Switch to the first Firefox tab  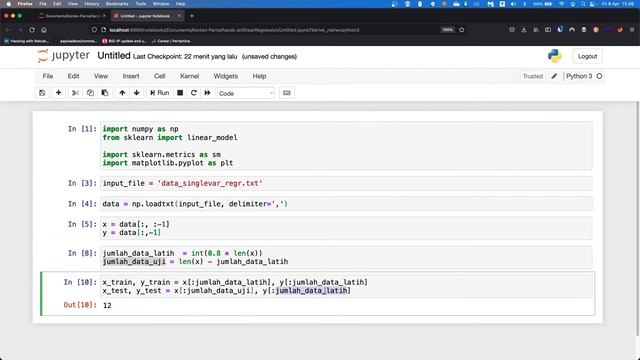[73, 16]
